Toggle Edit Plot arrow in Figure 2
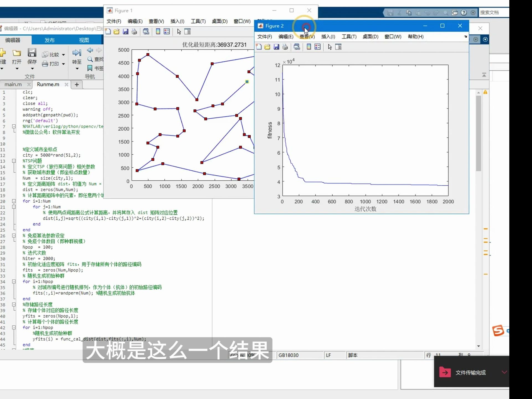Viewport: 532px width, 399px height. [x=330, y=47]
